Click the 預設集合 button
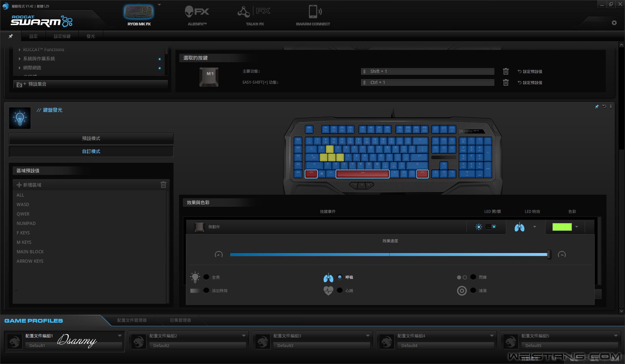 (x=90, y=84)
